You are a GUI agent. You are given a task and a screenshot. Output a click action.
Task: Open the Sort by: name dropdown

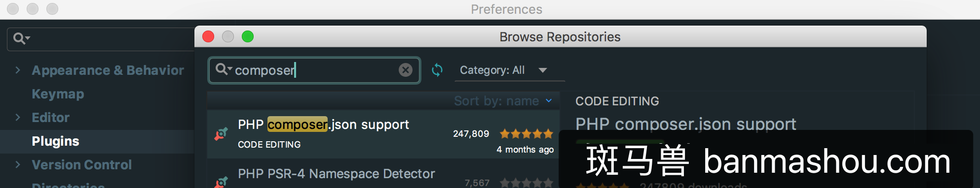point(503,101)
